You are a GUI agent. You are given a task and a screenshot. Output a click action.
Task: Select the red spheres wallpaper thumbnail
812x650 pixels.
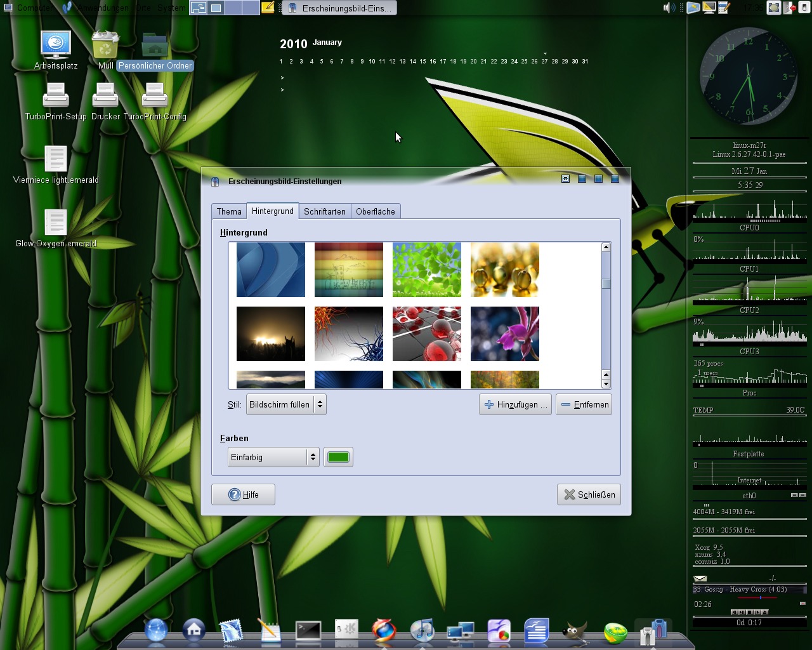pos(427,334)
